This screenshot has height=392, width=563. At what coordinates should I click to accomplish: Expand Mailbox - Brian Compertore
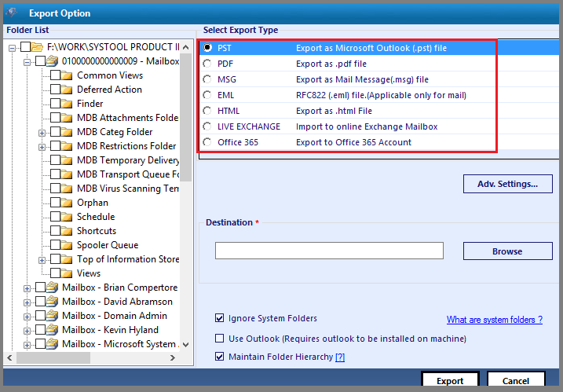coord(27,288)
